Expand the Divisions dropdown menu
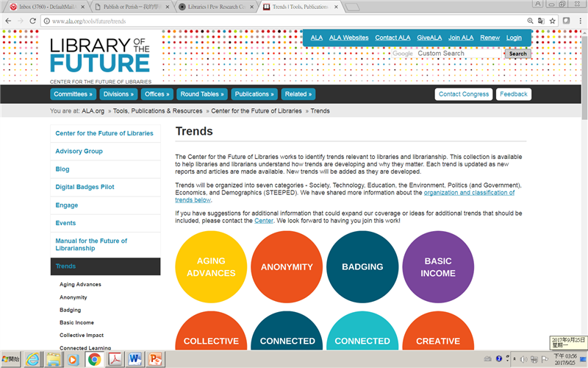Viewport: 588px width, 368px height. (x=119, y=94)
